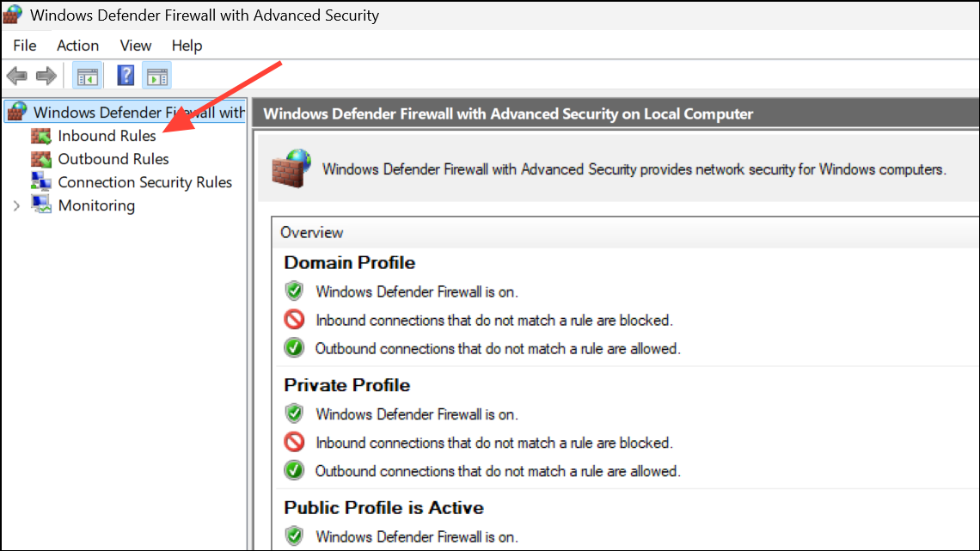This screenshot has width=980, height=551.
Task: Expand the Monitoring tree node chevron
Action: [16, 205]
